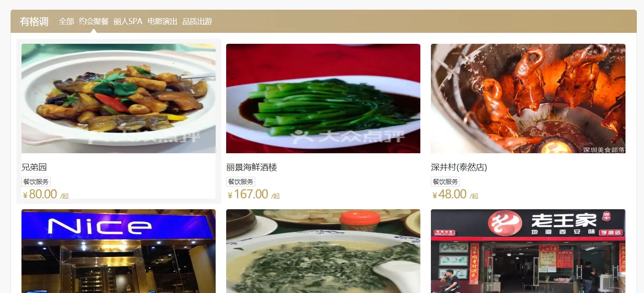Click 餐饮服务 tag under 深井村
644x293 pixels.
[x=445, y=182]
